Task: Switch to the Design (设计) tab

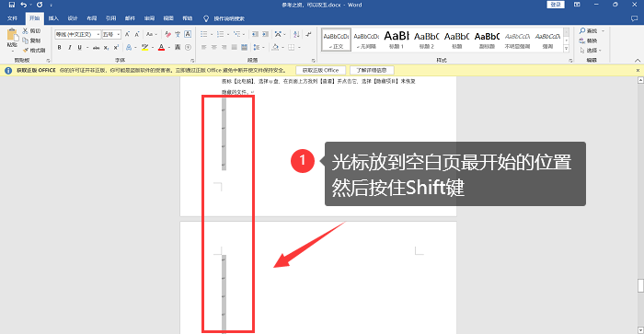Action: point(73,18)
